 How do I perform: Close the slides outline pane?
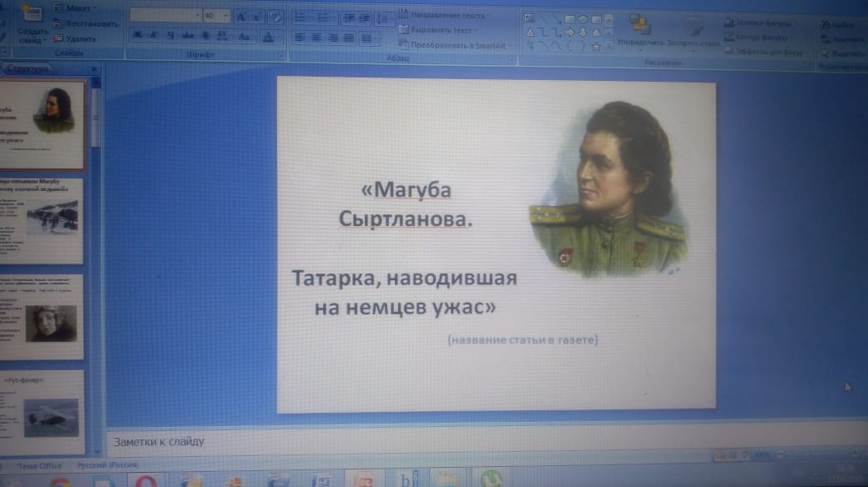(93, 69)
